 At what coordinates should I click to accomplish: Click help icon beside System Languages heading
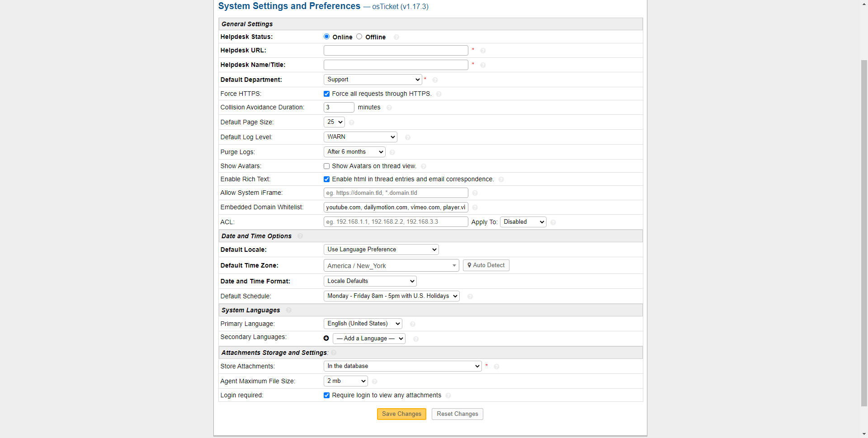289,310
